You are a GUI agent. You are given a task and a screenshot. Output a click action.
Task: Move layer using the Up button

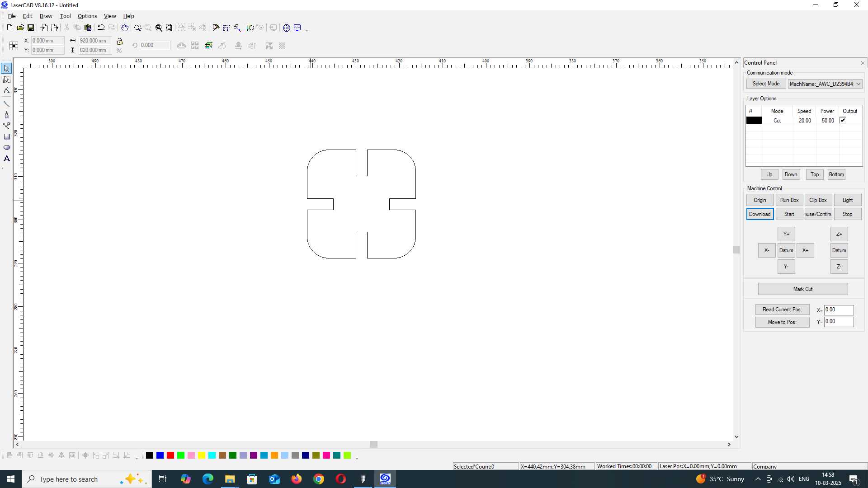[769, 174]
